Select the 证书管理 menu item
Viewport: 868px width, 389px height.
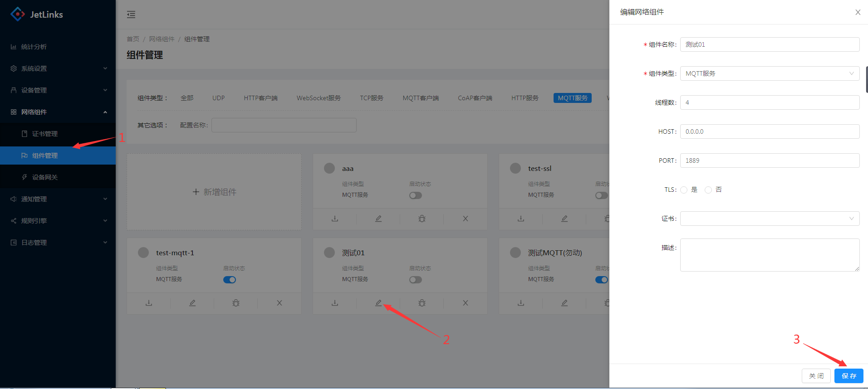pos(45,134)
